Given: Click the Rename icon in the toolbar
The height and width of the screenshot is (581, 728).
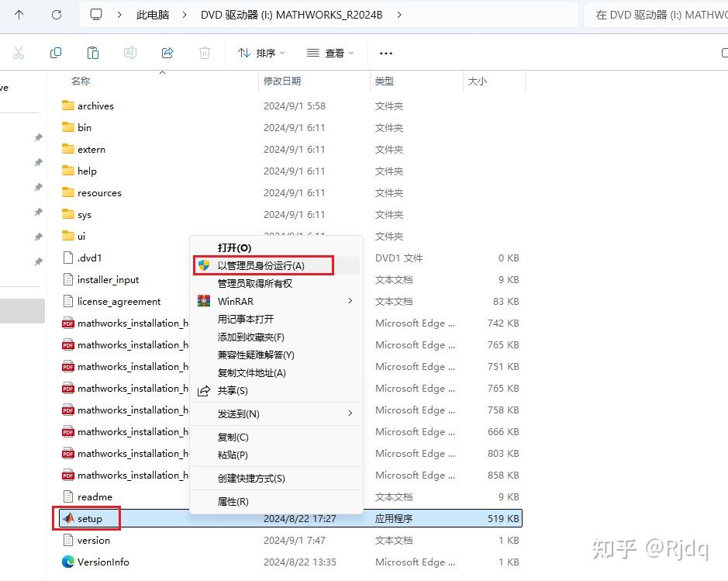Looking at the screenshot, I should pyautogui.click(x=129, y=53).
